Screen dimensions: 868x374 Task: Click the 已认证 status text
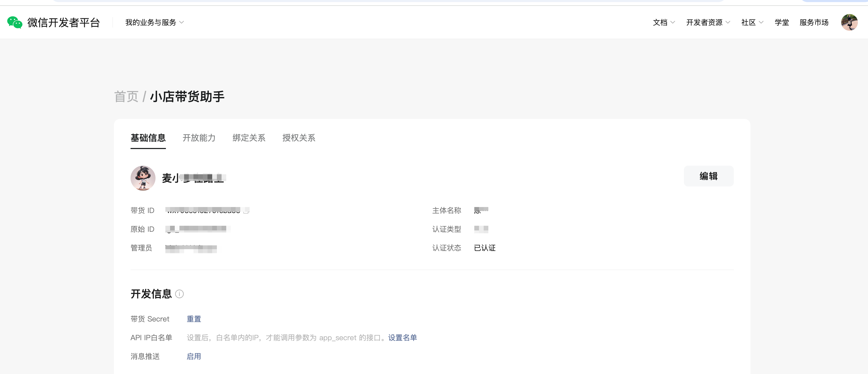(x=484, y=248)
